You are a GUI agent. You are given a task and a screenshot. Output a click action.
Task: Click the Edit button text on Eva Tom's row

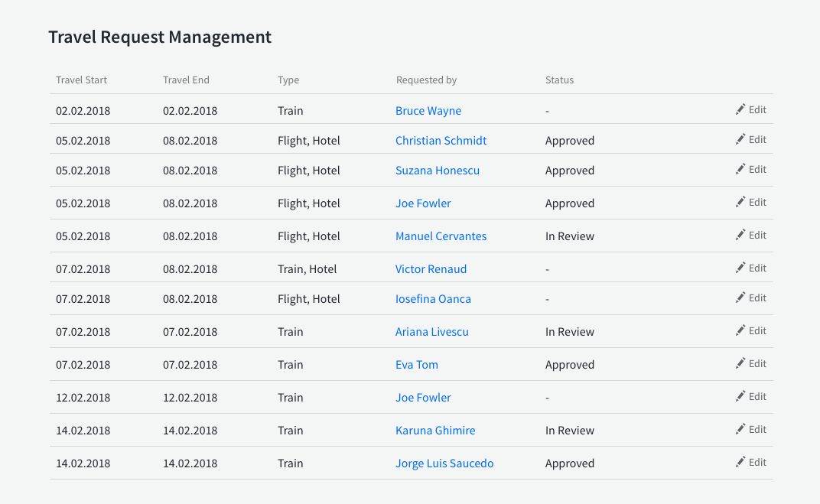click(757, 364)
